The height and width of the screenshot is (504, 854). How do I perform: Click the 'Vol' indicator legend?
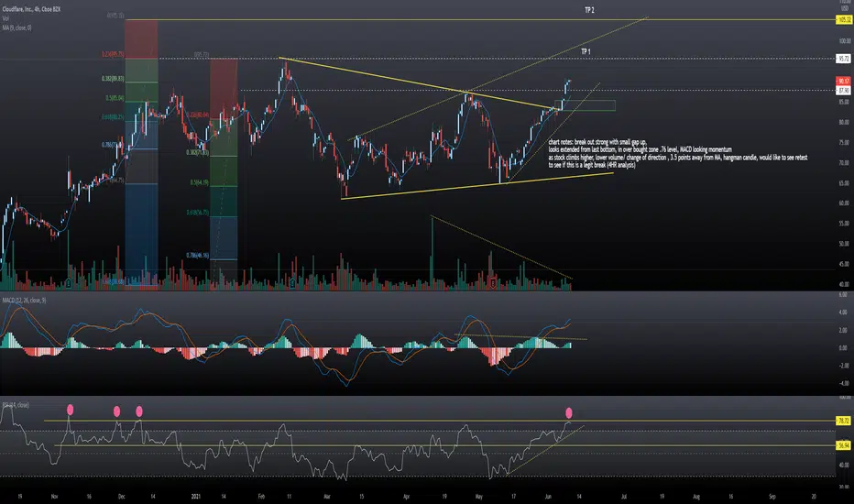5,18
